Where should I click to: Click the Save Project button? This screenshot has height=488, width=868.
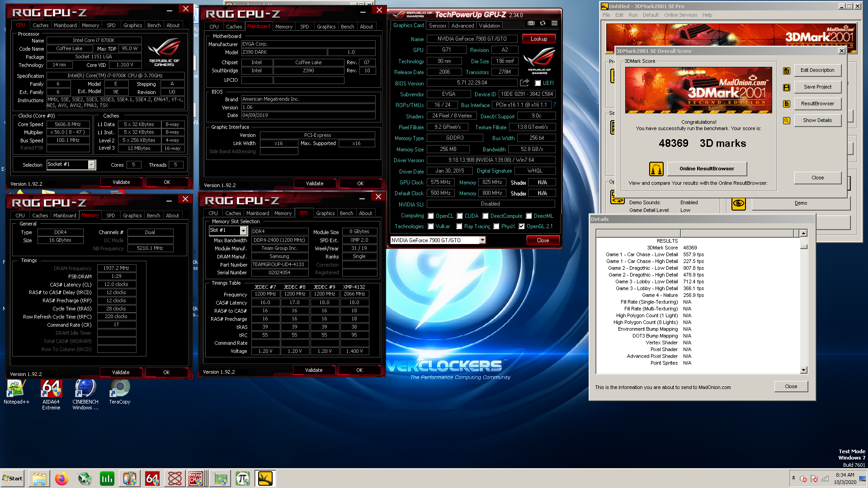coord(817,87)
